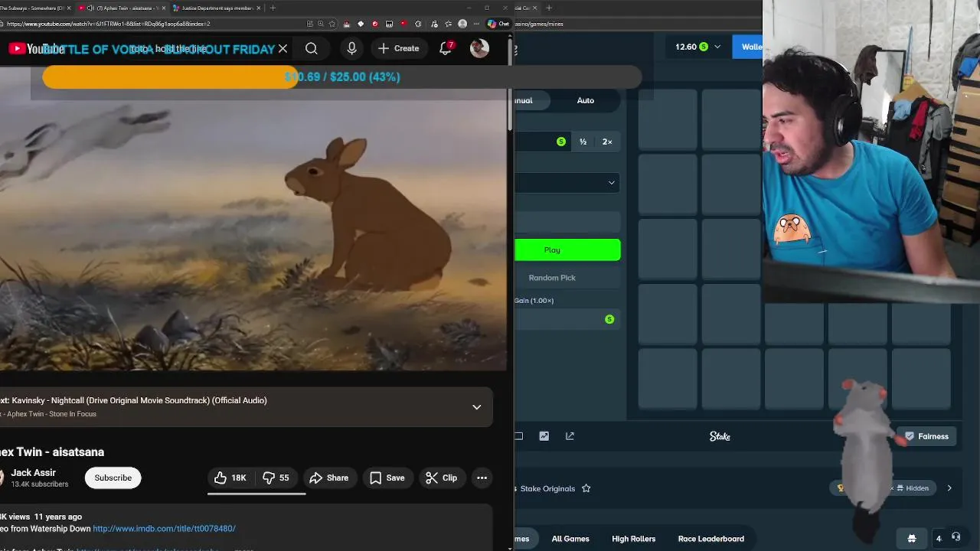Screen dimensions: 980x551
Task: Open the browser Chat sidebar button
Action: pyautogui.click(x=498, y=24)
